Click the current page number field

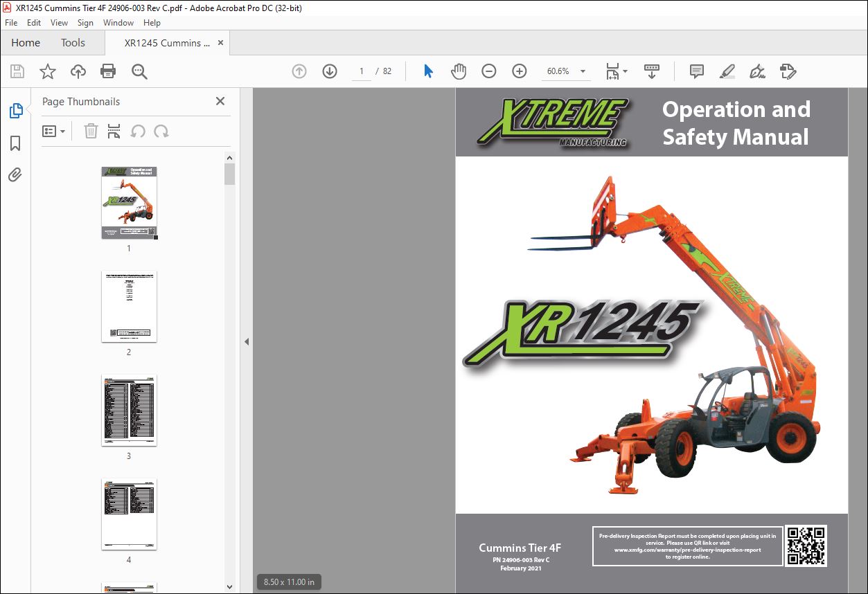(361, 71)
